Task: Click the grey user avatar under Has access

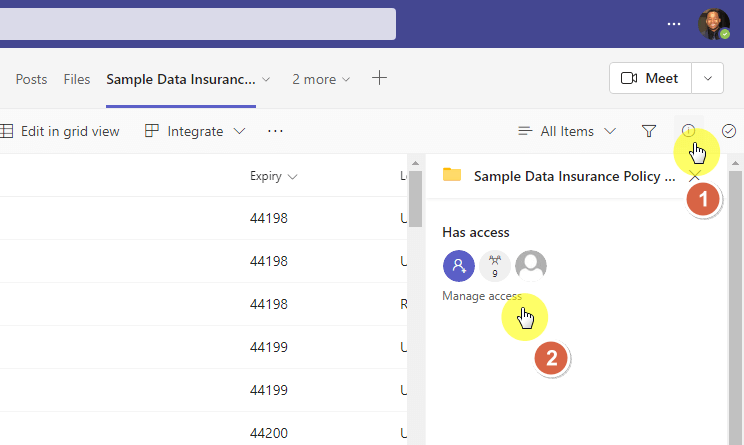Action: 531,266
